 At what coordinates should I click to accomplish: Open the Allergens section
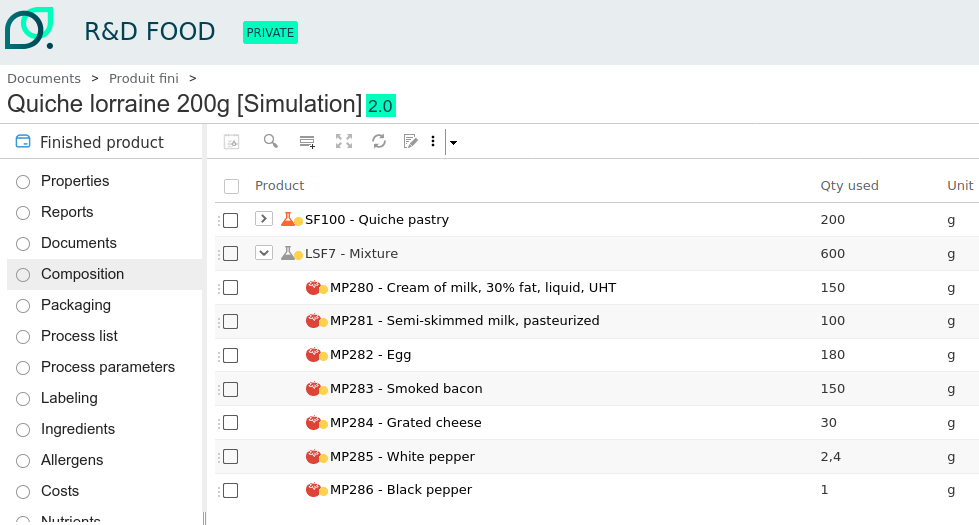72,460
